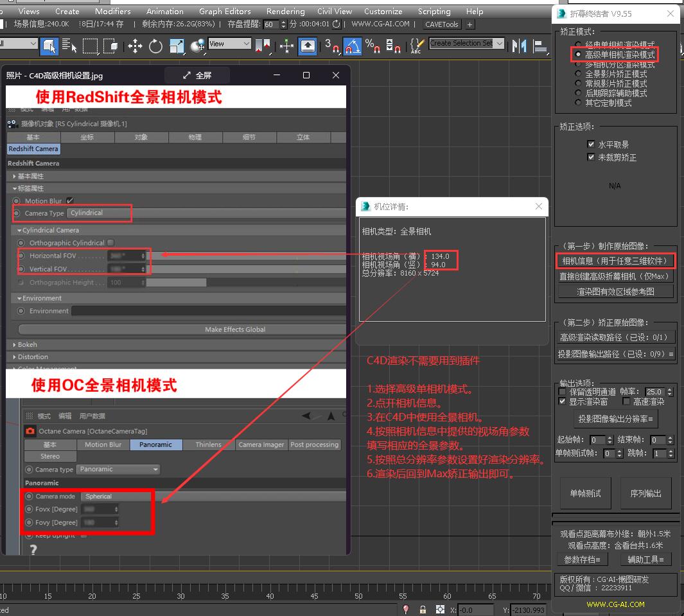This screenshot has height=616, width=684.
Task: Open the selection filter dropdown at toolbar left
Action: (x=19, y=44)
